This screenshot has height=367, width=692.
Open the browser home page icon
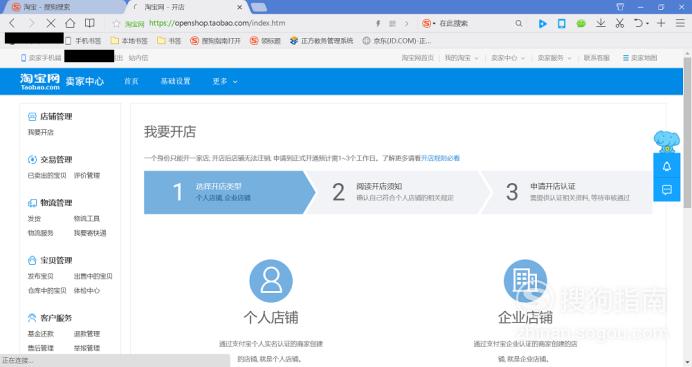[70, 23]
